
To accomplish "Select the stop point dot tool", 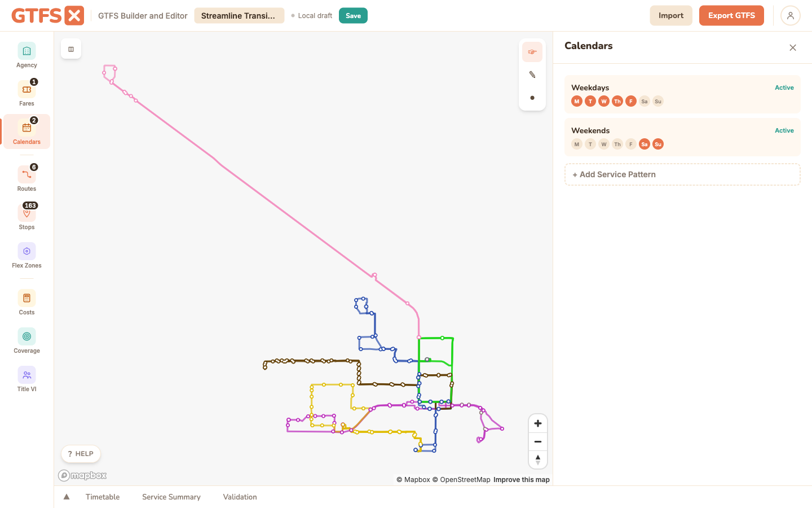I will coord(532,98).
